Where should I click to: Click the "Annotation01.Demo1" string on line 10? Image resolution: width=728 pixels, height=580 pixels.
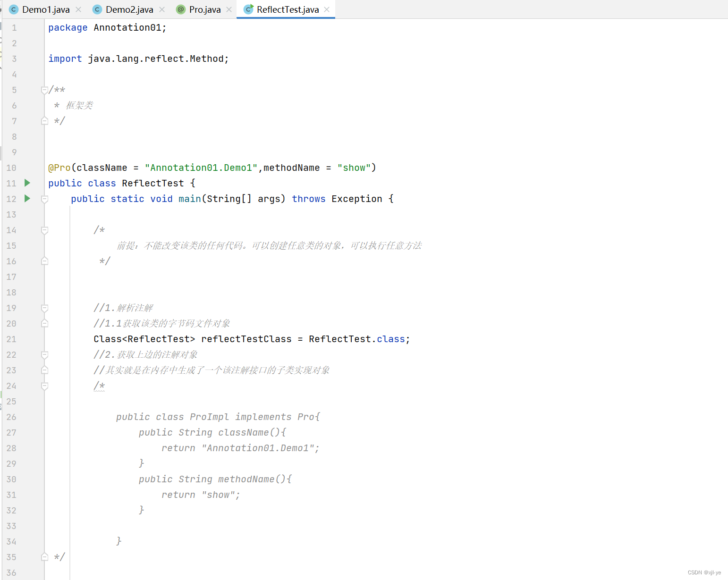[x=201, y=168]
